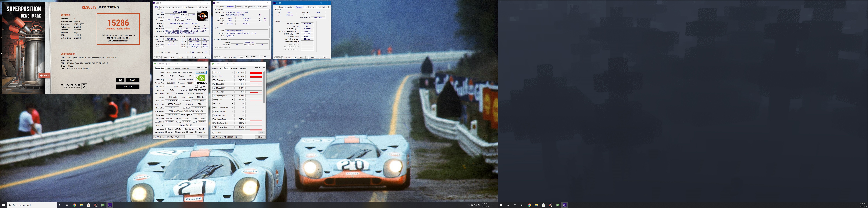Open GPU selector dropdown in Graphics Card window

(169, 137)
